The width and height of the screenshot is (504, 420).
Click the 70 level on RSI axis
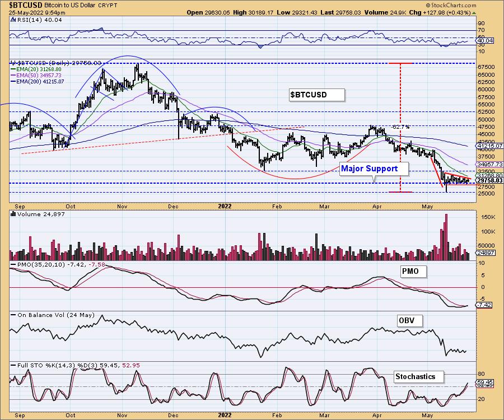pos(482,30)
